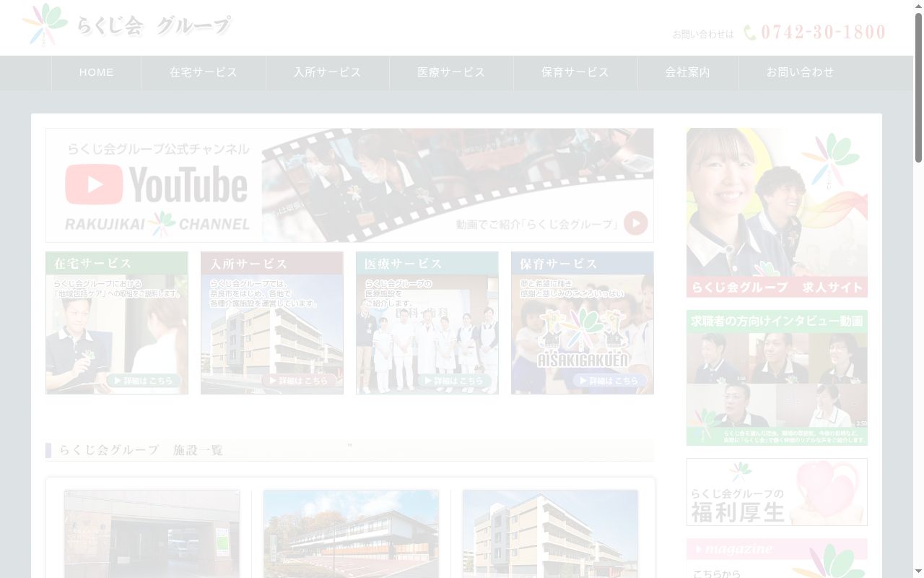
Task: Click the third facility photo in 施設一覧
Action: [x=550, y=534]
